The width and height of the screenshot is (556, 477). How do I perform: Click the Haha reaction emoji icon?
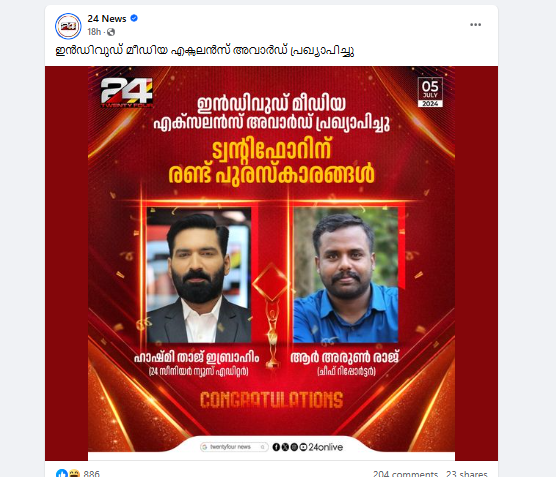pyautogui.click(x=74, y=473)
